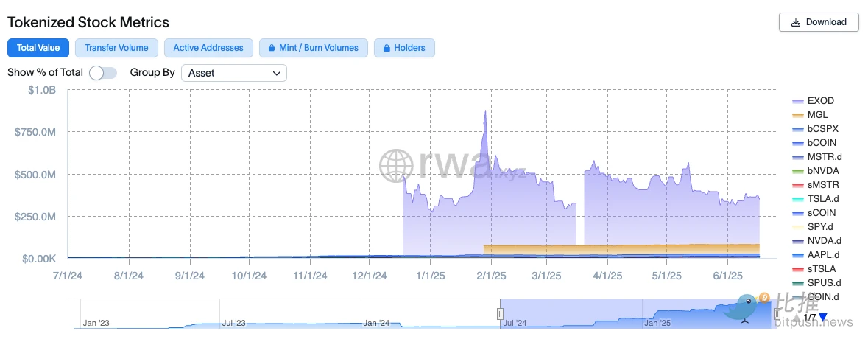Click the Tokenized Stock Metrics heading
868x342 pixels.
[x=88, y=22]
